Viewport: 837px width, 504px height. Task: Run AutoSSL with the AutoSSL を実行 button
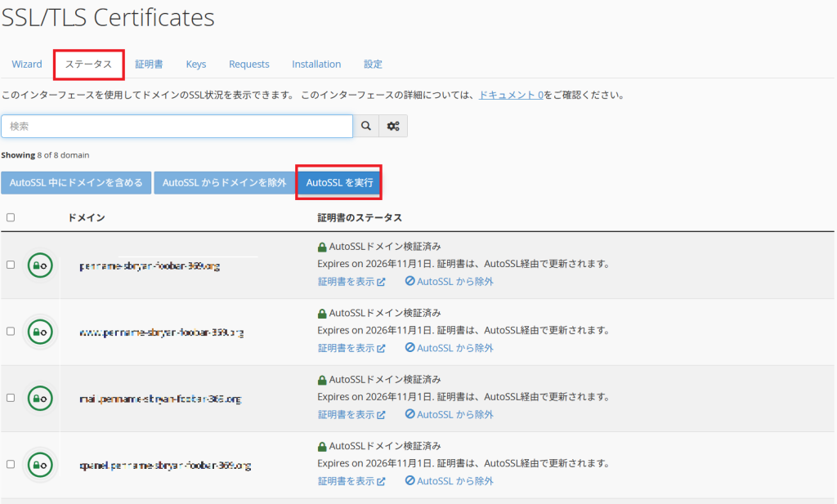point(339,182)
